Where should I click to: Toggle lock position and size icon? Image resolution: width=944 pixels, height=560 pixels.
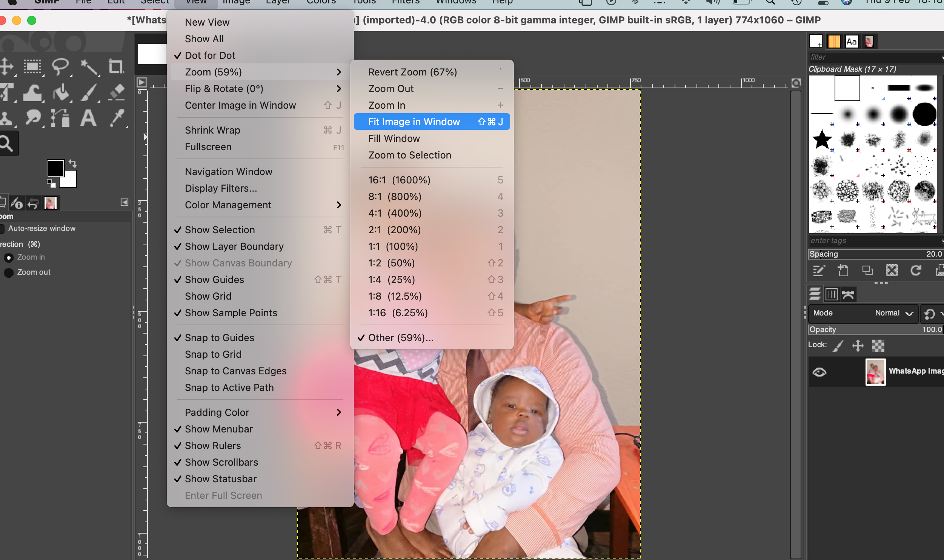click(858, 346)
